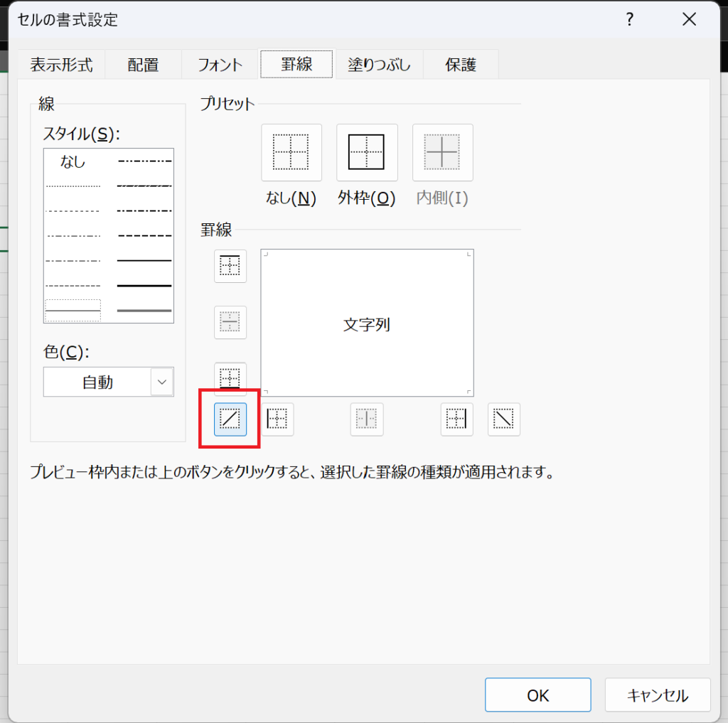Choose the double line border style
This screenshot has height=723, width=728.
pyautogui.click(x=144, y=311)
